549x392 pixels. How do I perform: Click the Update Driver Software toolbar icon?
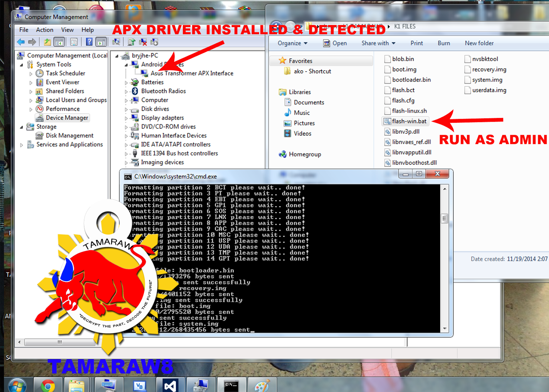tap(131, 42)
